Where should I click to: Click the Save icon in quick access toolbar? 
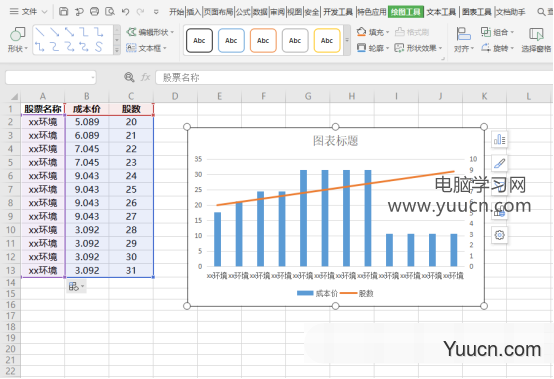[x=64, y=12]
